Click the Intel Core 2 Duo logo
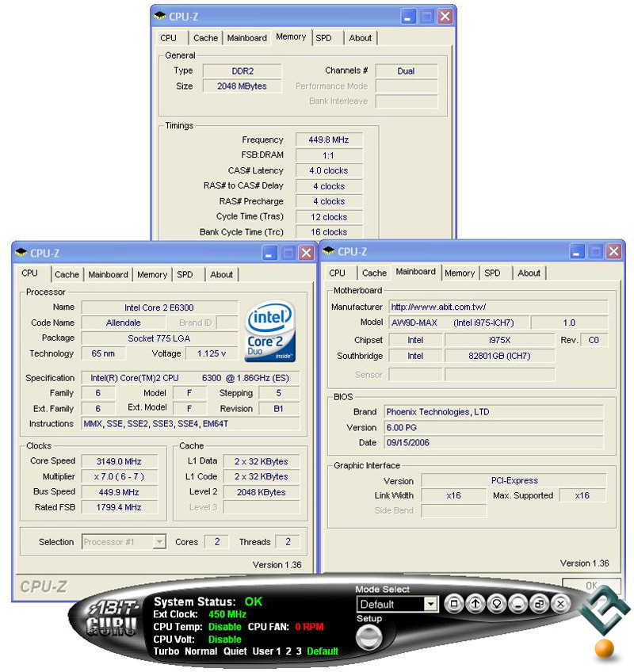The image size is (634, 672). (x=270, y=330)
